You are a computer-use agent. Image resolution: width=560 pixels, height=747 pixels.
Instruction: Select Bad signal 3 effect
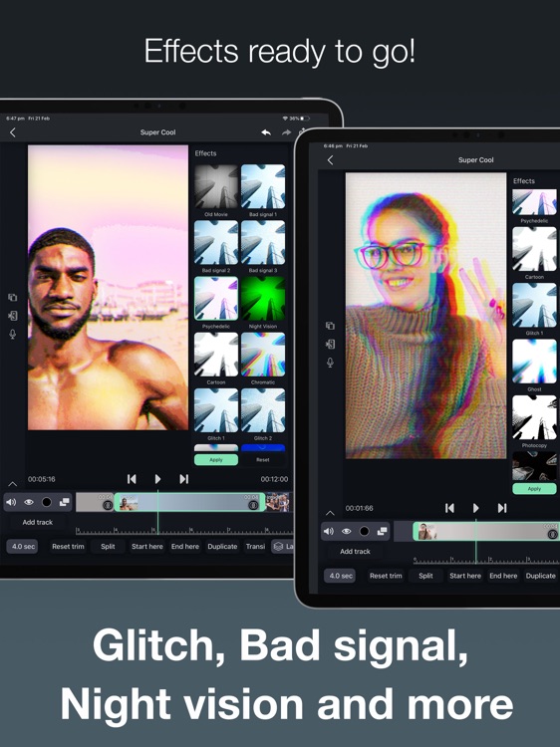point(263,242)
